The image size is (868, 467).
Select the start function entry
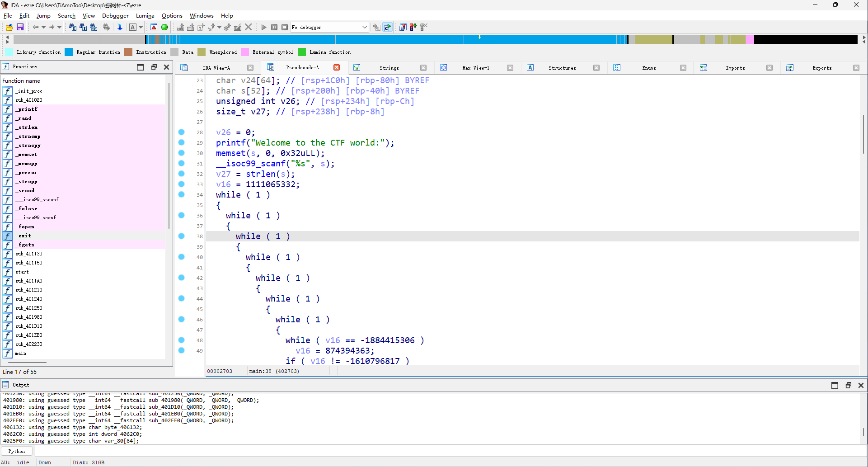tap(84, 272)
